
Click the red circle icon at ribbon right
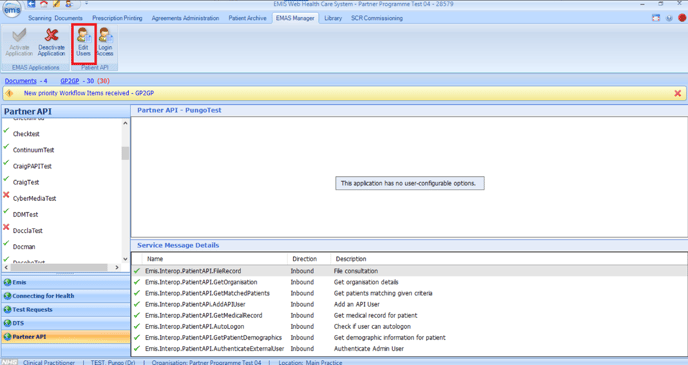click(682, 18)
